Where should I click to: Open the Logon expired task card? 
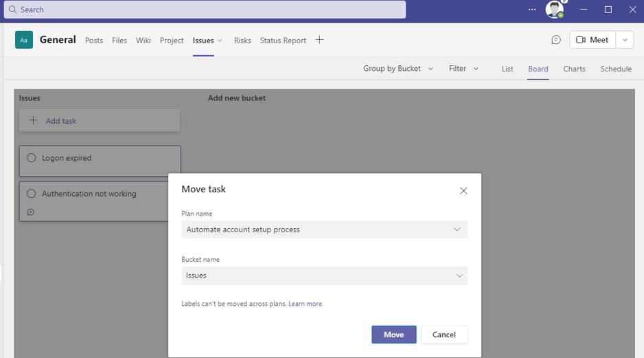coord(100,161)
